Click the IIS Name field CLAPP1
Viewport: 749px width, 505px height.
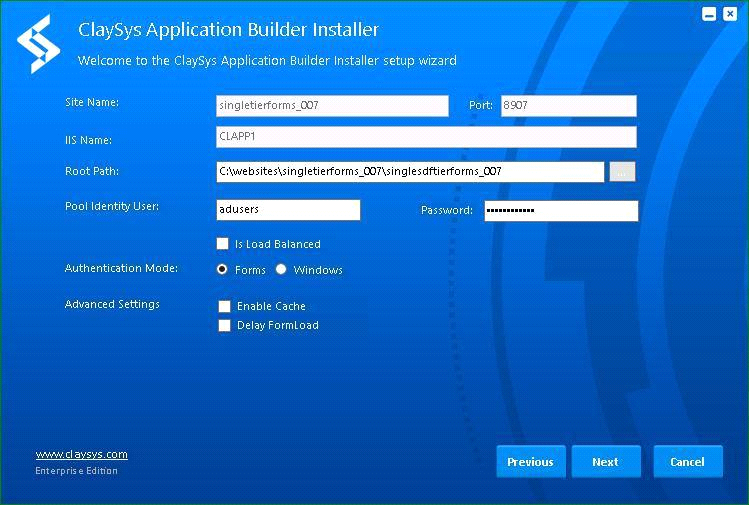[426, 137]
